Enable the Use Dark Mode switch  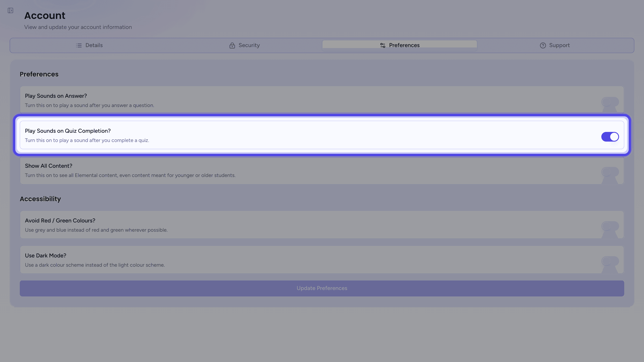[610, 261]
